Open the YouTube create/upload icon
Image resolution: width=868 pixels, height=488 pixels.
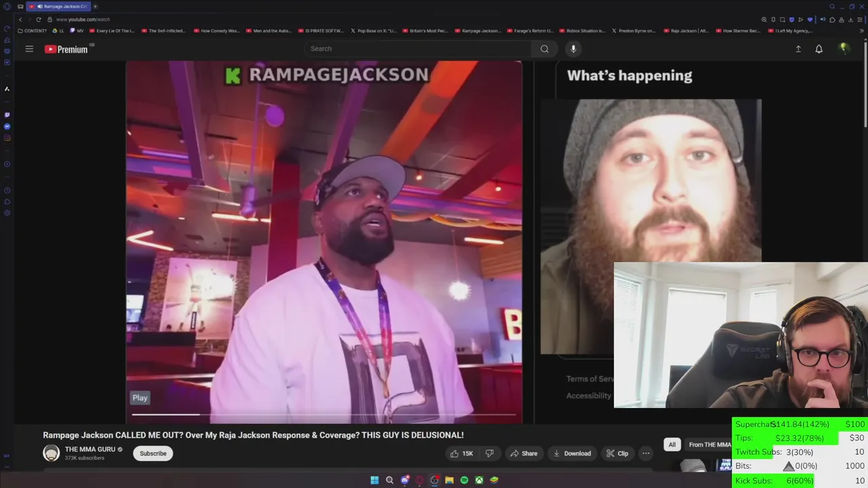tap(798, 49)
